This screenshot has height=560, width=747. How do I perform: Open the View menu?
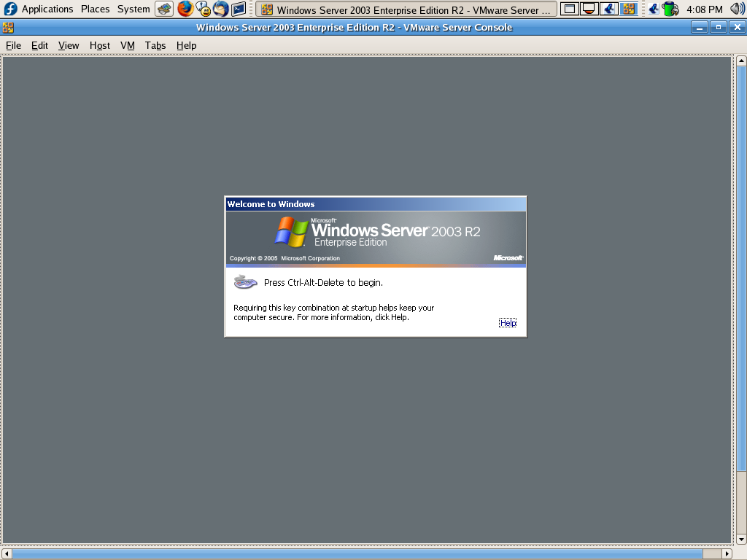point(69,45)
